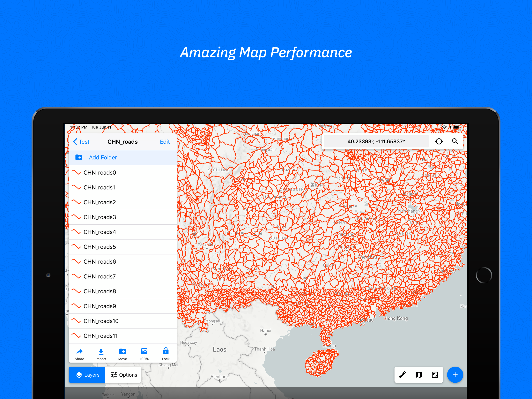532x399 pixels.
Task: Click Add Folder
Action: click(x=103, y=157)
